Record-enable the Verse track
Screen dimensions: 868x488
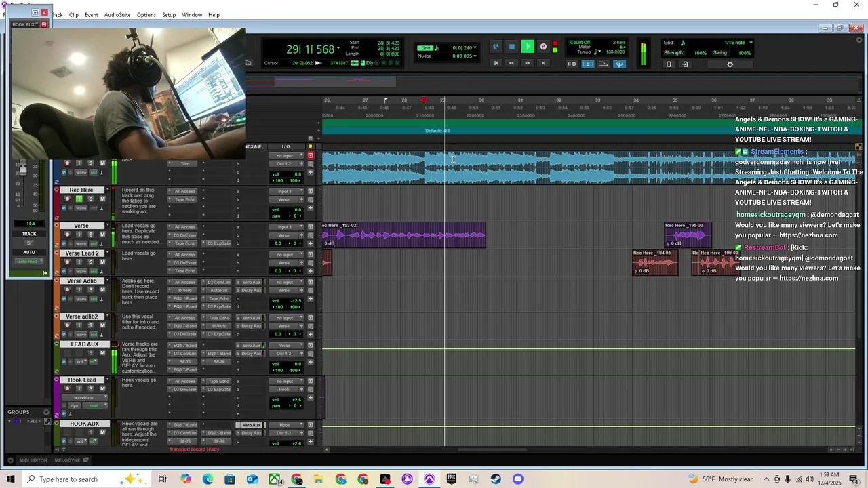point(67,234)
